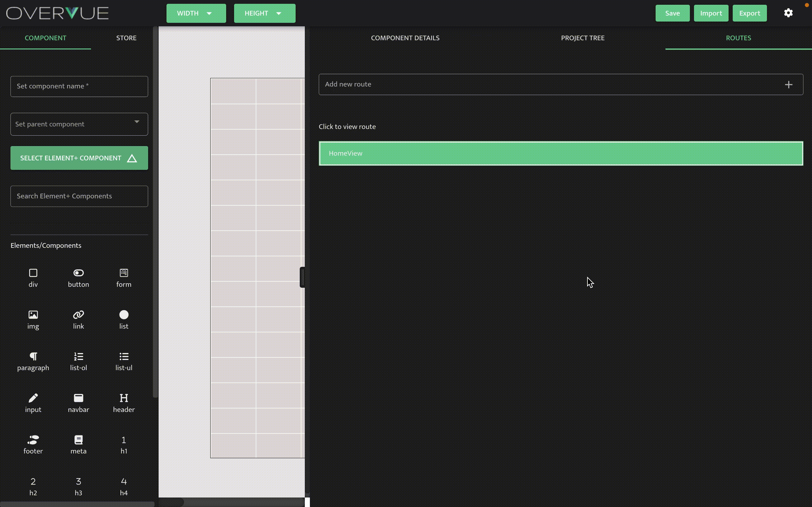Pick the form element icon
This screenshot has width=812, height=507.
point(123,278)
